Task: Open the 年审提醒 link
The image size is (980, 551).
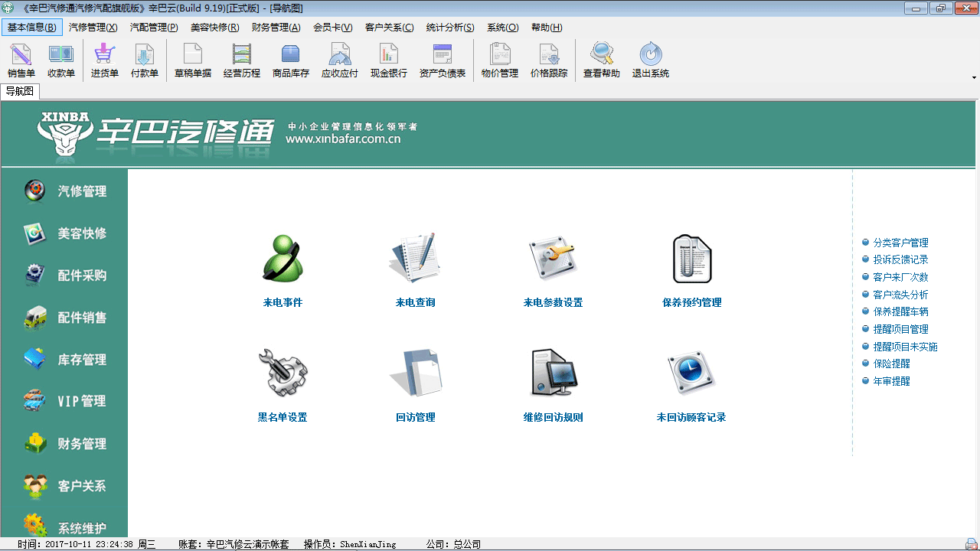Action: pyautogui.click(x=891, y=381)
